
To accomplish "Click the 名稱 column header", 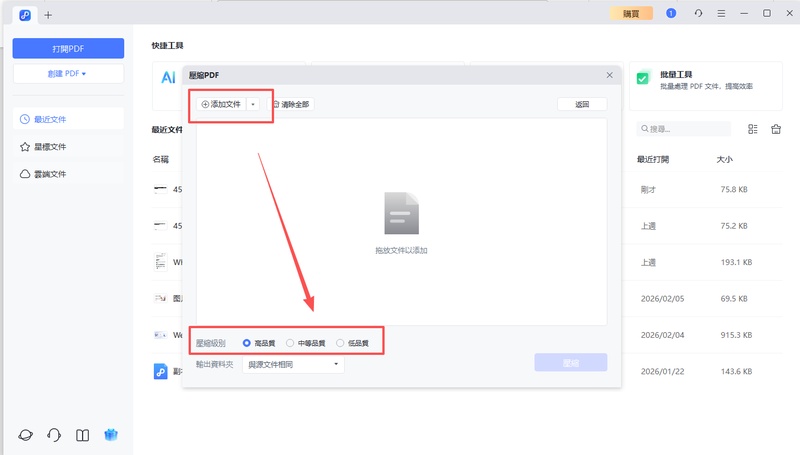I will tap(160, 159).
